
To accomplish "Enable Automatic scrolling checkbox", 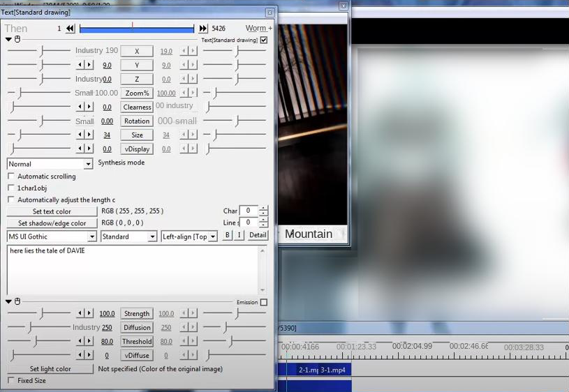I will point(11,177).
